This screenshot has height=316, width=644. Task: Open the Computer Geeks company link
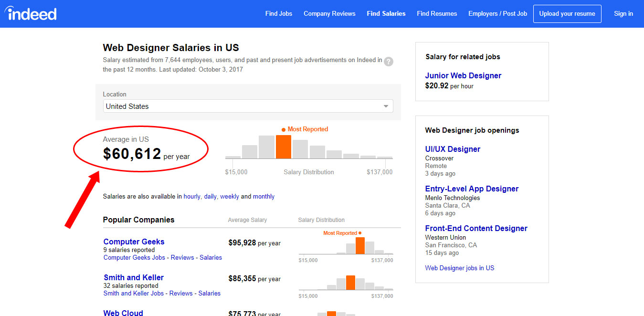[x=134, y=242]
